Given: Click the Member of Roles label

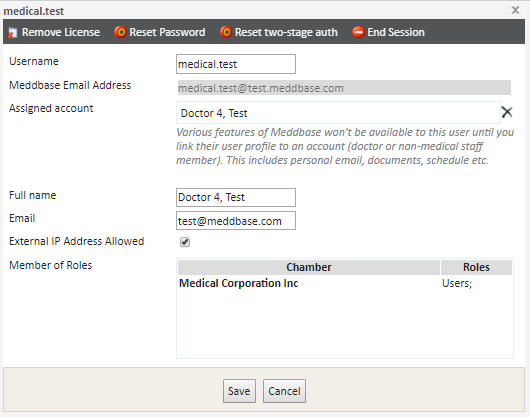Looking at the screenshot, I should 51,265.
